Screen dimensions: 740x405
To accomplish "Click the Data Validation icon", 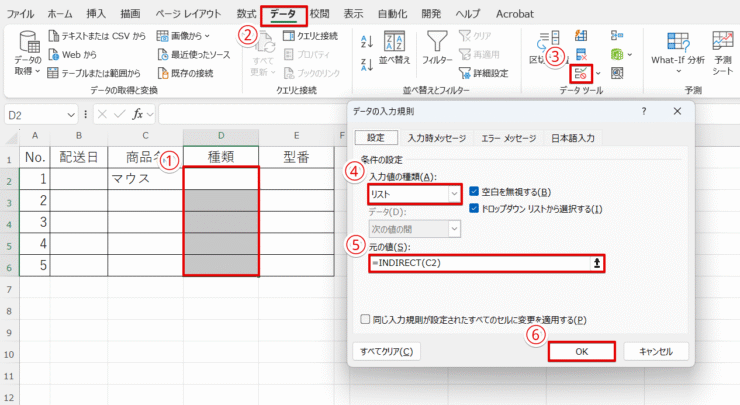I will pyautogui.click(x=581, y=73).
